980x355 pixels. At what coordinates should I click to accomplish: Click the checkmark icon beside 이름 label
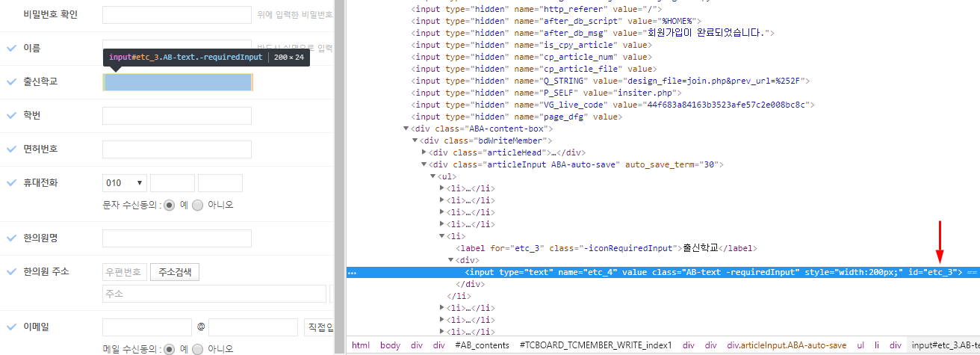(x=11, y=48)
